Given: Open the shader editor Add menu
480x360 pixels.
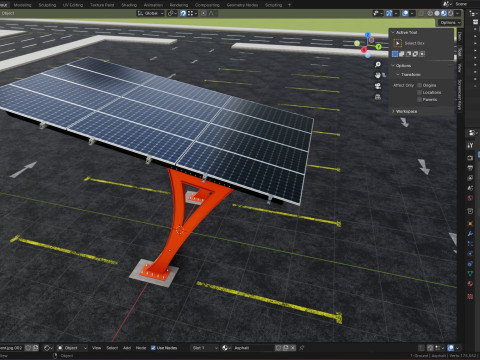Looking at the screenshot, I should tap(127, 348).
